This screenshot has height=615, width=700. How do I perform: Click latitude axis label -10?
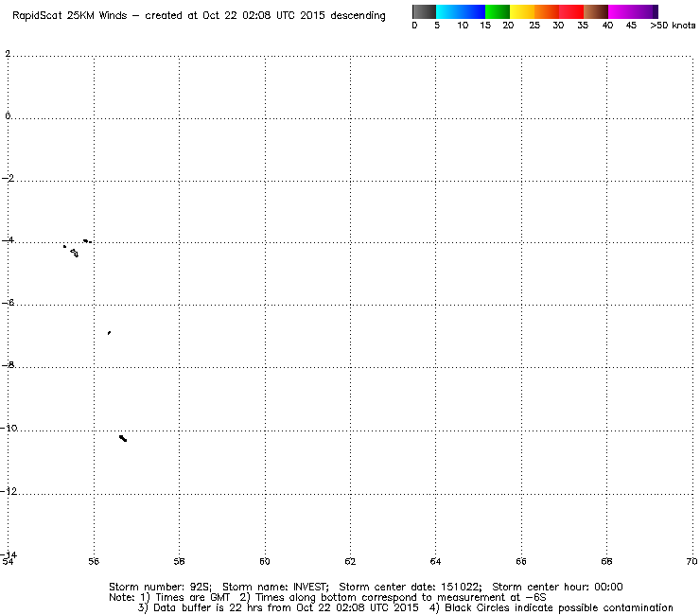(9, 429)
